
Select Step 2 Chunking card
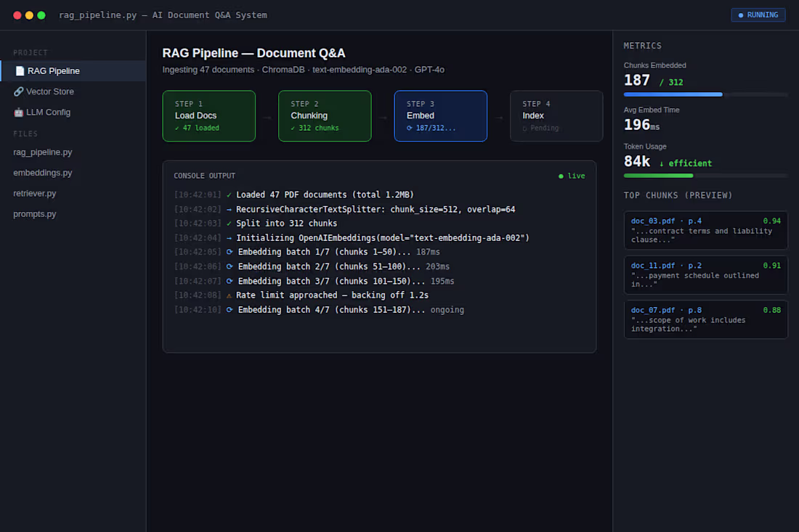(325, 116)
